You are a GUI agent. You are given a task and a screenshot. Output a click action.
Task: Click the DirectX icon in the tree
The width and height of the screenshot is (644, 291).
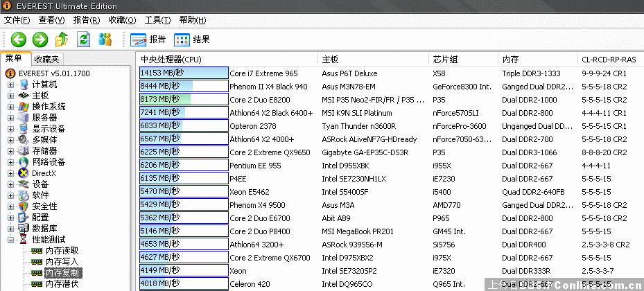[24, 173]
